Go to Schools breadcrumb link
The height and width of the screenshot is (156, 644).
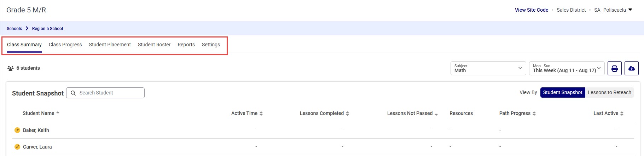click(14, 29)
